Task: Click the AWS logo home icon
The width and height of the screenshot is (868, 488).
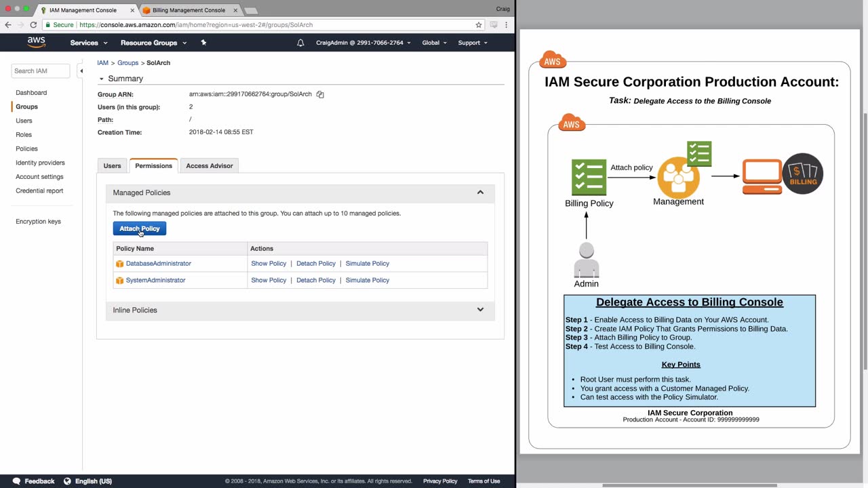Action: 37,43
